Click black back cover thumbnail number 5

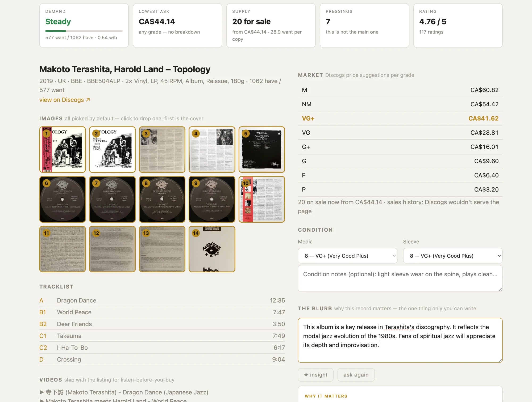262,149
